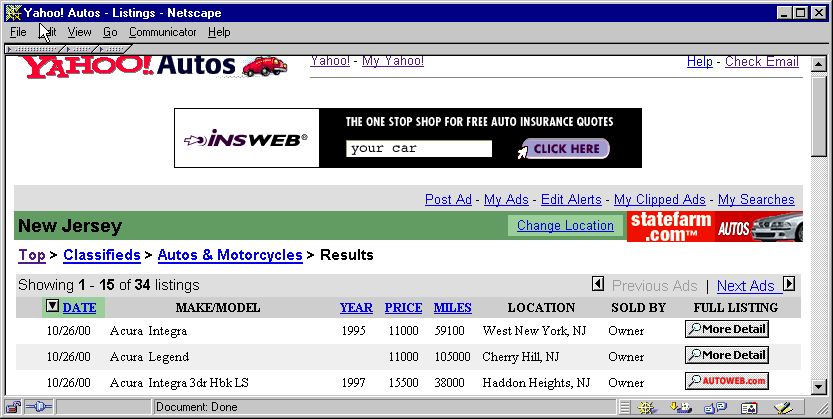This screenshot has height=419, width=833.
Task: Open the Classifieds breadcrumb link
Action: [x=102, y=255]
